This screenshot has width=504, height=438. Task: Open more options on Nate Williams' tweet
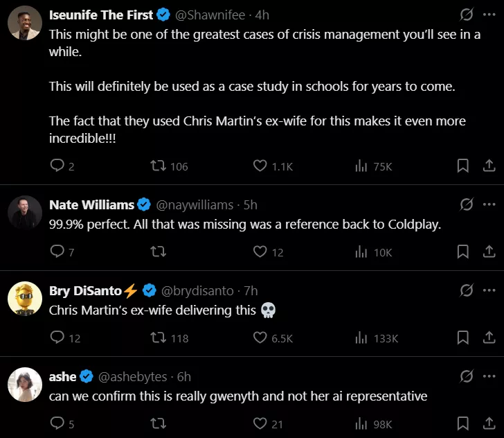coord(489,204)
